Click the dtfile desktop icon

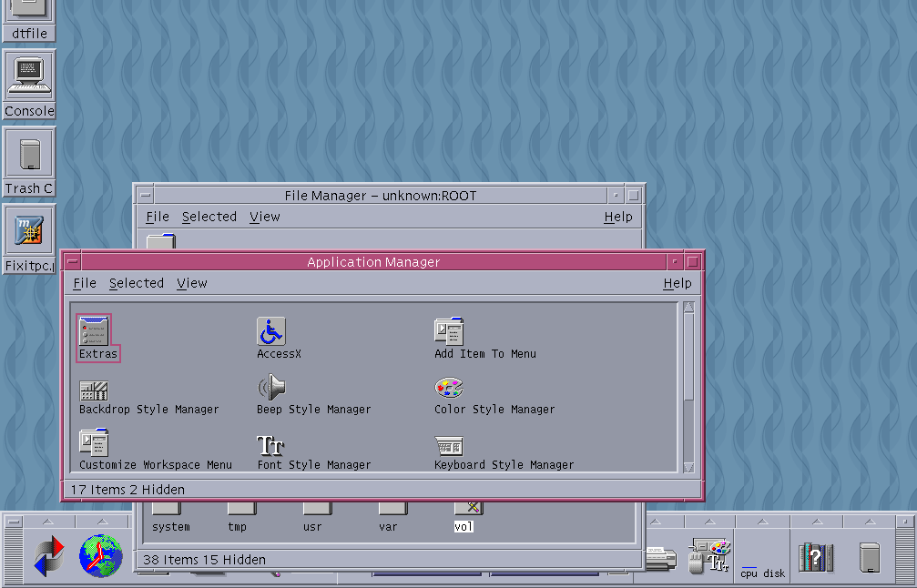click(x=29, y=21)
